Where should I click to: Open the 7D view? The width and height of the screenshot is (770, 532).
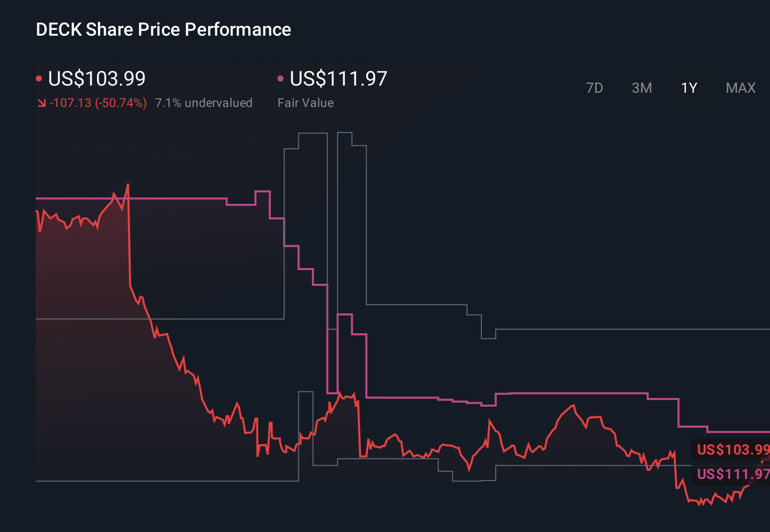pyautogui.click(x=595, y=88)
